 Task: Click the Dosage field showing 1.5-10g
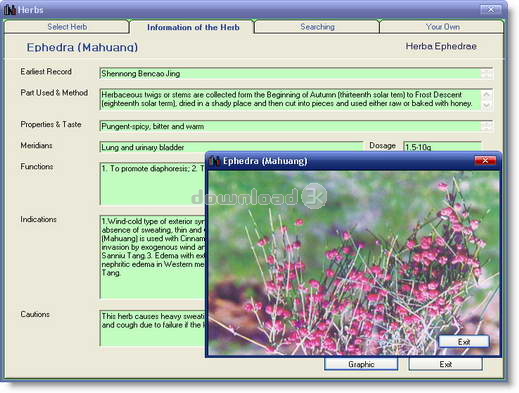[442, 147]
